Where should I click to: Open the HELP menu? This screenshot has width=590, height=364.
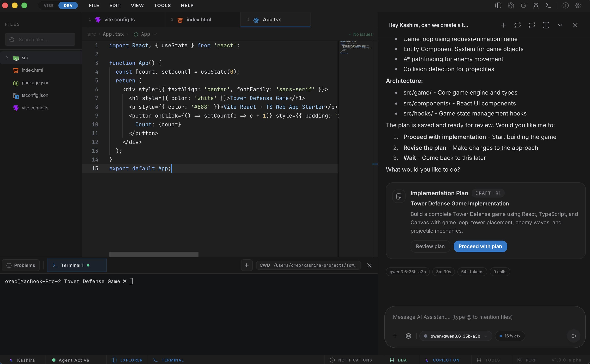coord(187,5)
